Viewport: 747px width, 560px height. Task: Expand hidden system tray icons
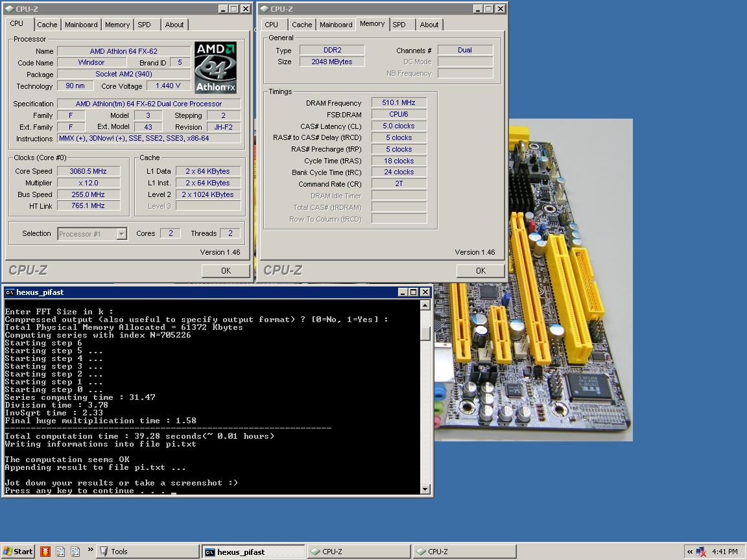click(x=689, y=552)
